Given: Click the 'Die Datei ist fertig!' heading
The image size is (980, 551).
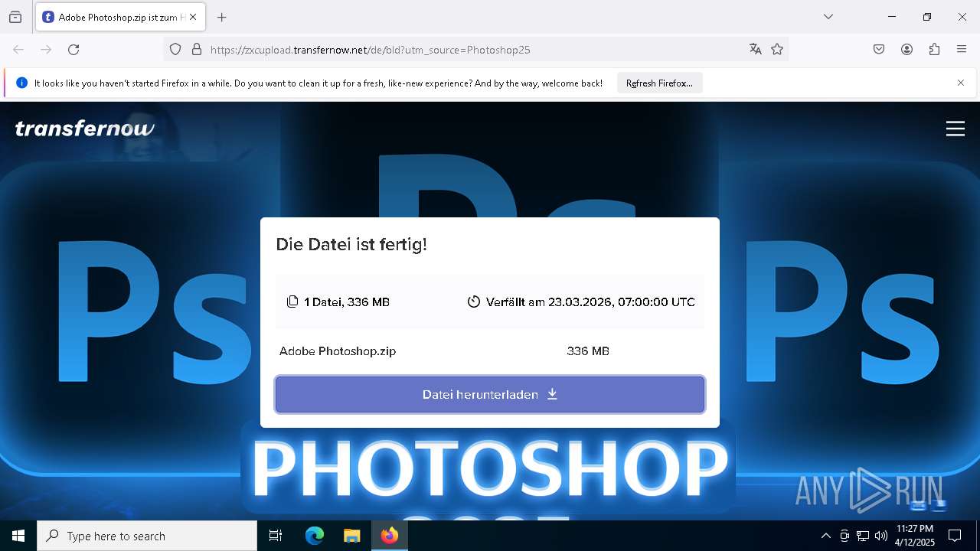Looking at the screenshot, I should (x=351, y=245).
